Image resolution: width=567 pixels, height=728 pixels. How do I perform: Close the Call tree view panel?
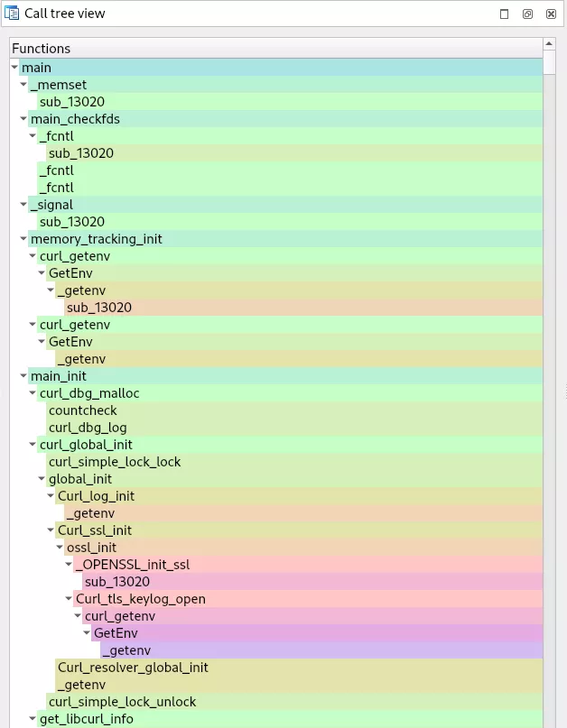[x=551, y=14]
